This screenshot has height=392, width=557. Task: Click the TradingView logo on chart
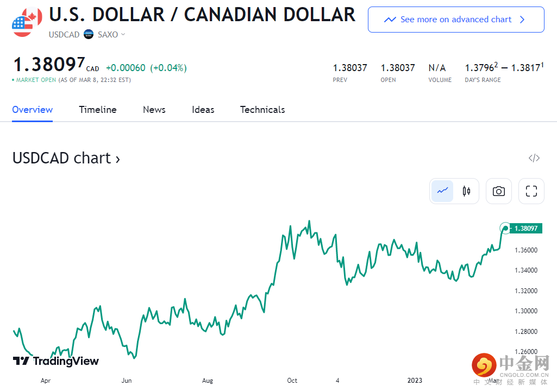56,361
